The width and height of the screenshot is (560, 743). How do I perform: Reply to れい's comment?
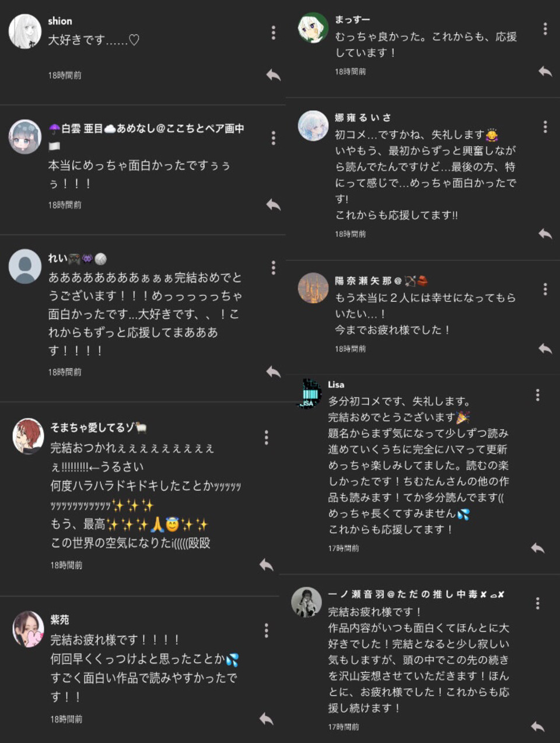point(274,371)
